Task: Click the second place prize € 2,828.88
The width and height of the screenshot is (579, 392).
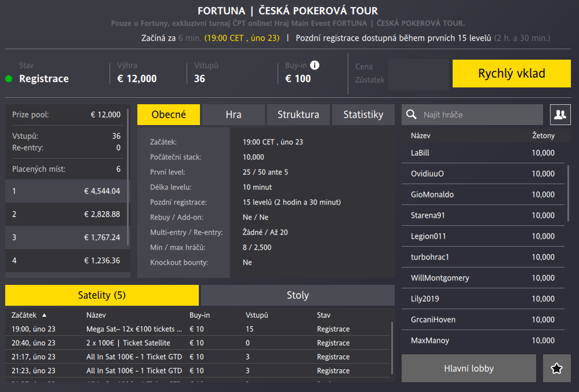Action: click(x=102, y=214)
